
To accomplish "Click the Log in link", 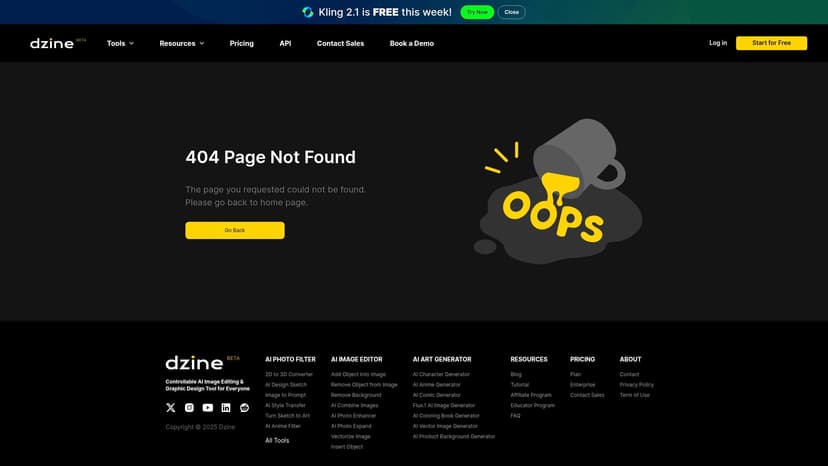I will click(x=718, y=43).
